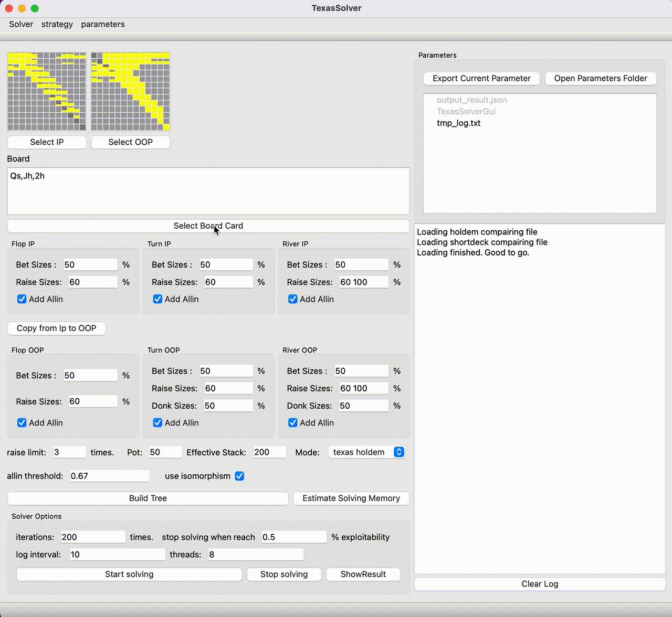Disable Add Allin under Flop IP

point(22,299)
